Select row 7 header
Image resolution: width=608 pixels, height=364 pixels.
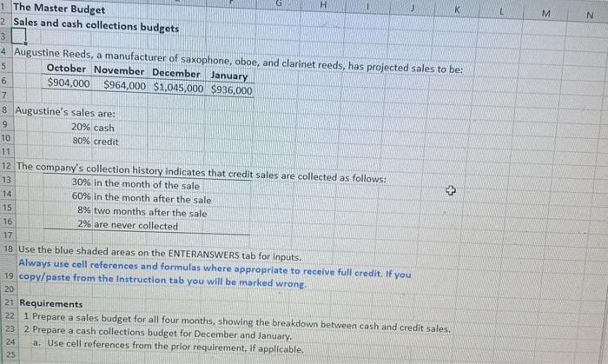(3, 95)
